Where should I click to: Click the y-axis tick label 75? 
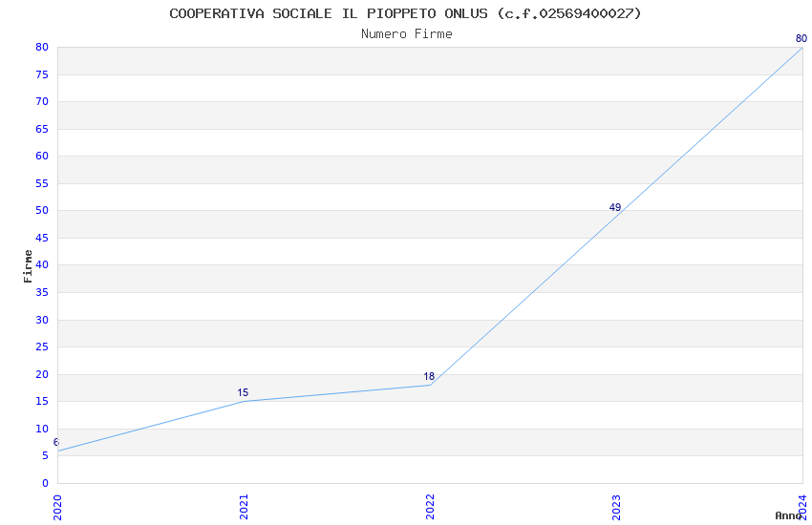click(x=42, y=74)
